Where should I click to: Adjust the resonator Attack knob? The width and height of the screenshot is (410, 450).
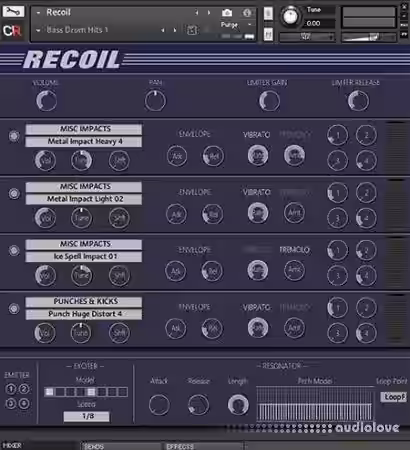coord(159,404)
